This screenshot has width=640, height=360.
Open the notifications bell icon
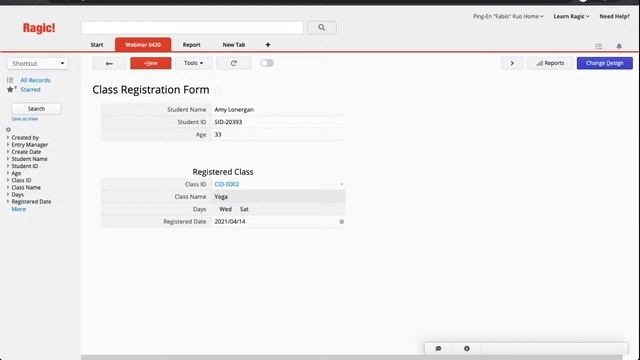[x=619, y=46]
